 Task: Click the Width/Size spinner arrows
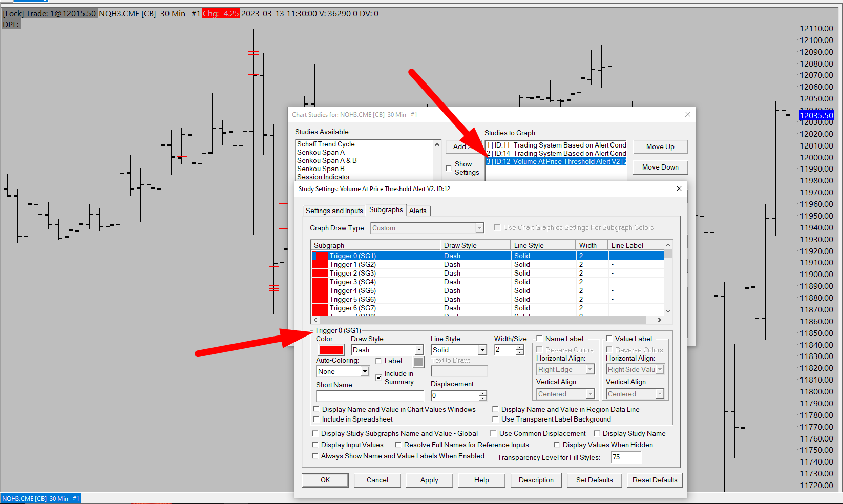(x=520, y=350)
